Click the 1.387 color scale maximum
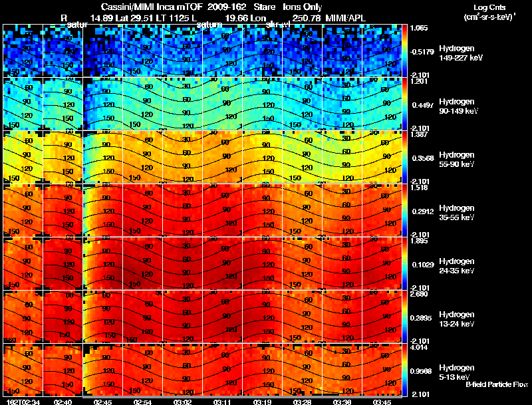This screenshot has height=405, width=532. 419,134
